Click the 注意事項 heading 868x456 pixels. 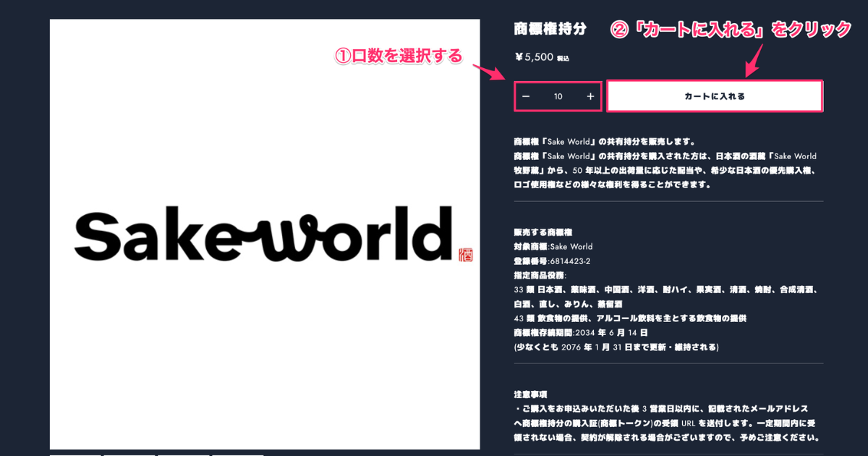[x=530, y=394]
